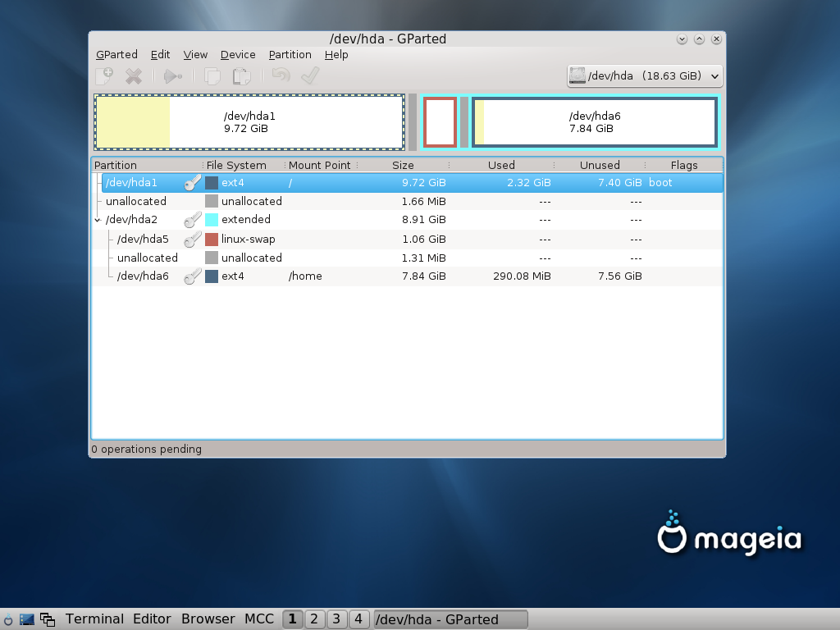Click the hard disk icon in device selector
Viewport: 840px width, 630px height.
(x=577, y=75)
